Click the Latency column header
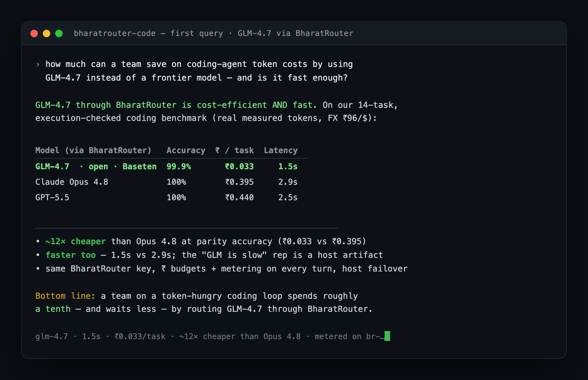The height and width of the screenshot is (380, 588). 281,150
